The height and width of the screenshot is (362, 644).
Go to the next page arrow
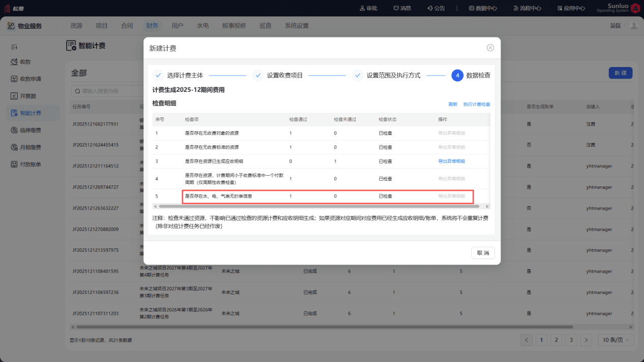tap(586, 340)
